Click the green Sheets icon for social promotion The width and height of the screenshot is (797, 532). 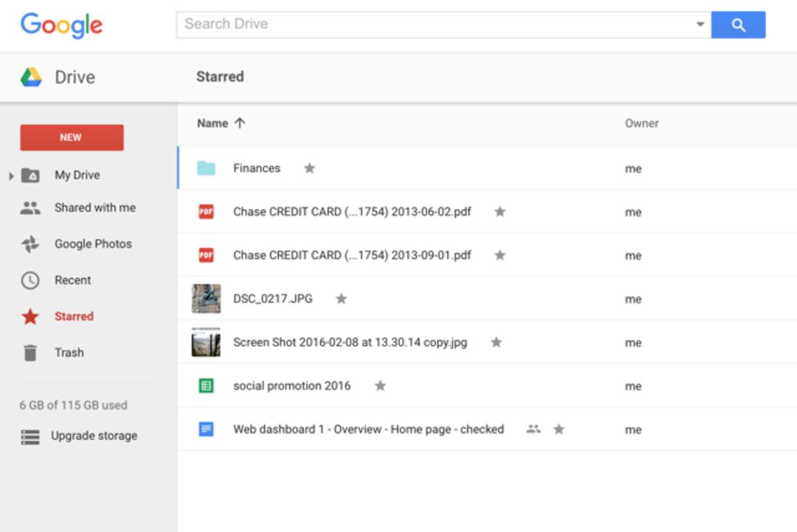tap(206, 386)
